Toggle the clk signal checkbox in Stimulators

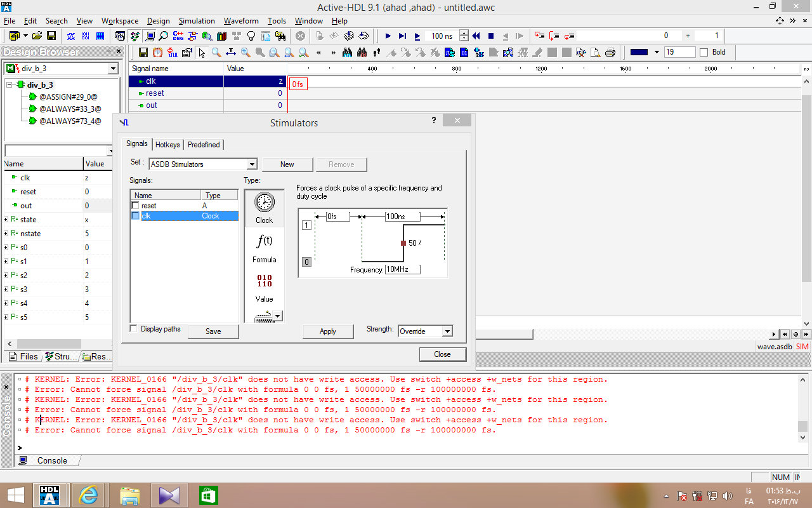click(x=135, y=216)
